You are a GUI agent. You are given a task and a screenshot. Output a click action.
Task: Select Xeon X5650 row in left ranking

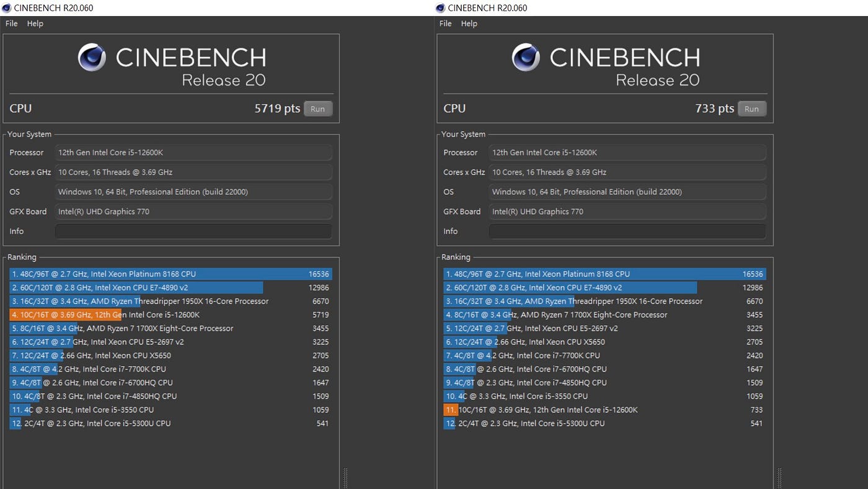pos(170,356)
